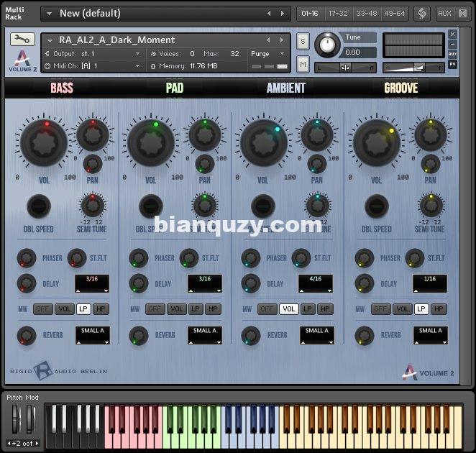Open multi preset dropdown menu arrow
This screenshot has height=453, width=476.
click(x=49, y=14)
